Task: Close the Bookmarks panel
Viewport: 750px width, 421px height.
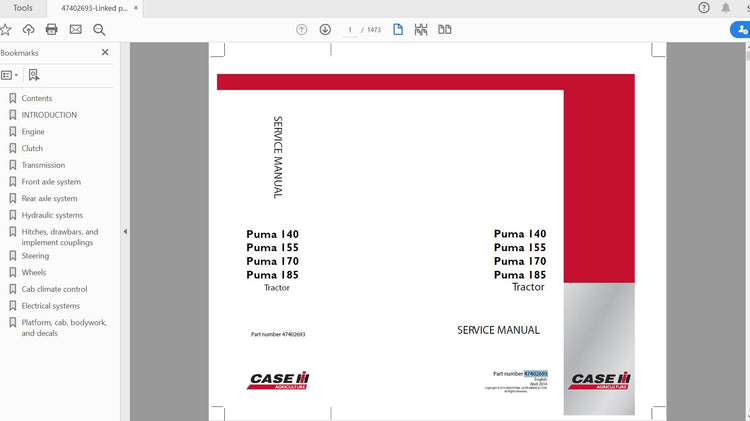Action: coord(105,52)
